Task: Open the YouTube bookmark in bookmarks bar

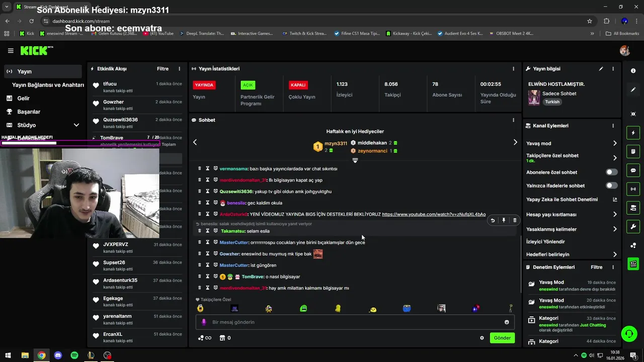Action: tap(158, 34)
